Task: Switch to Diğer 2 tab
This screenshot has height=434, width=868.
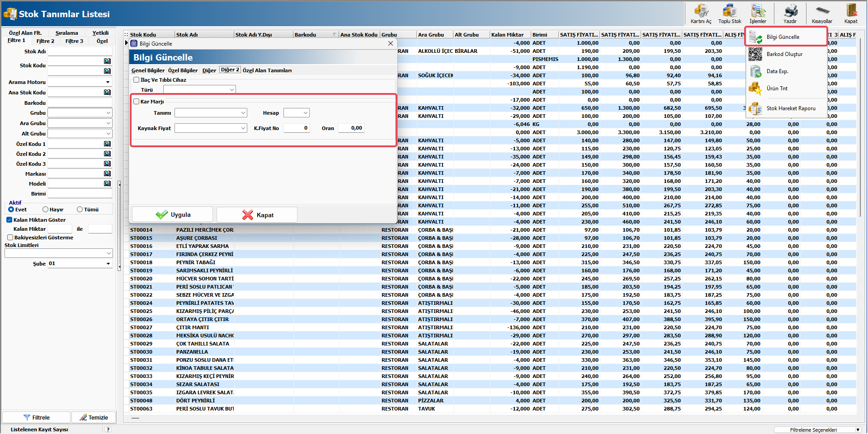Action: point(230,70)
